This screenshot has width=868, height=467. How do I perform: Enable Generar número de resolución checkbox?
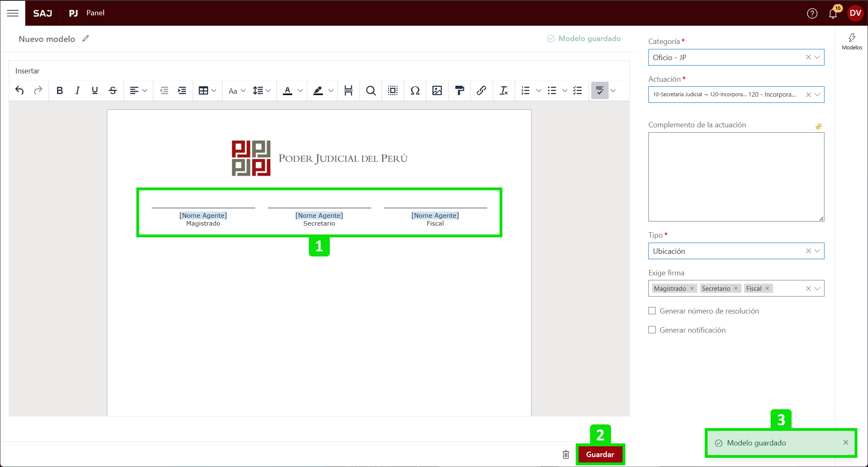[652, 311]
